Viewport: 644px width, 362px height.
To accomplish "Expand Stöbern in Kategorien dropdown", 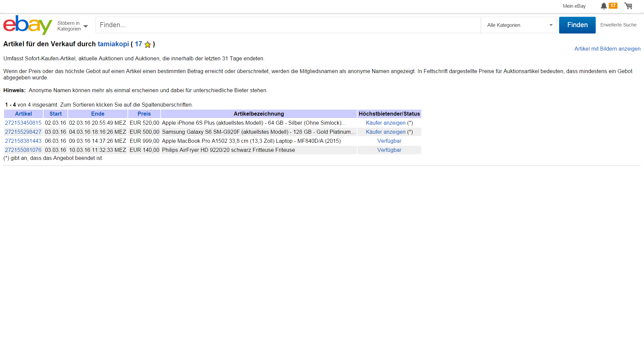I will click(x=72, y=26).
